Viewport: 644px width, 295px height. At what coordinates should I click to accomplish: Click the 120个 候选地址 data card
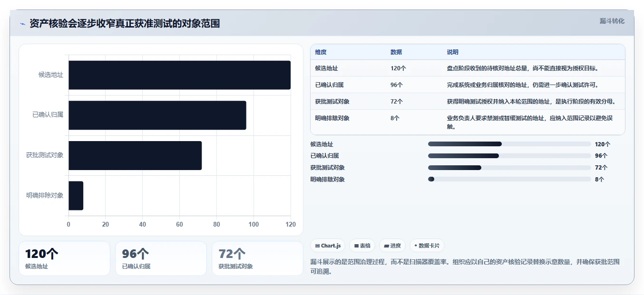tap(64, 258)
